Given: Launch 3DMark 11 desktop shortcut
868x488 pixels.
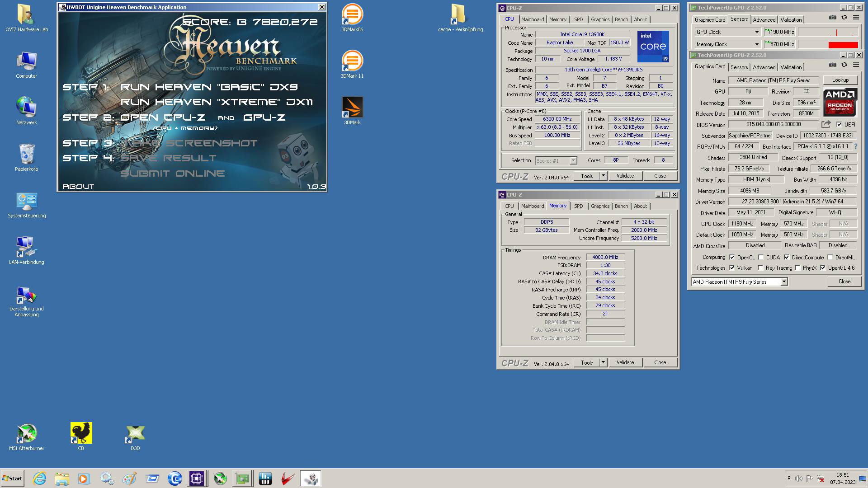Looking at the screenshot, I should click(352, 65).
